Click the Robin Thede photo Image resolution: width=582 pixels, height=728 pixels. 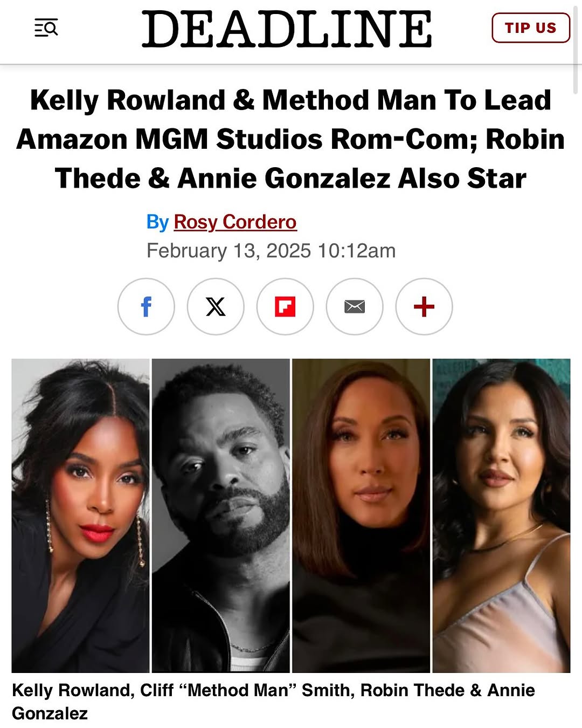pos(361,515)
